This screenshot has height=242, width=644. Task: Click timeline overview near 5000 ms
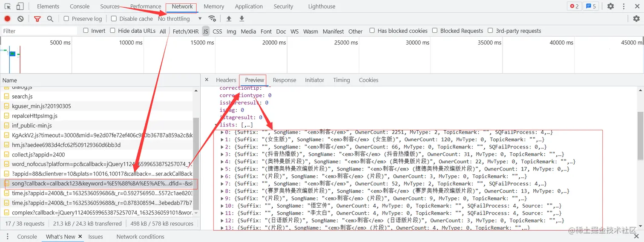[60, 43]
